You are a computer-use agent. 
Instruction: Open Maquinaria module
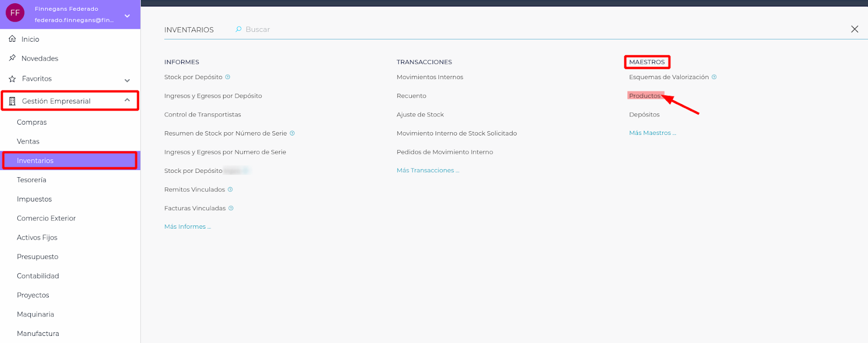click(x=35, y=314)
